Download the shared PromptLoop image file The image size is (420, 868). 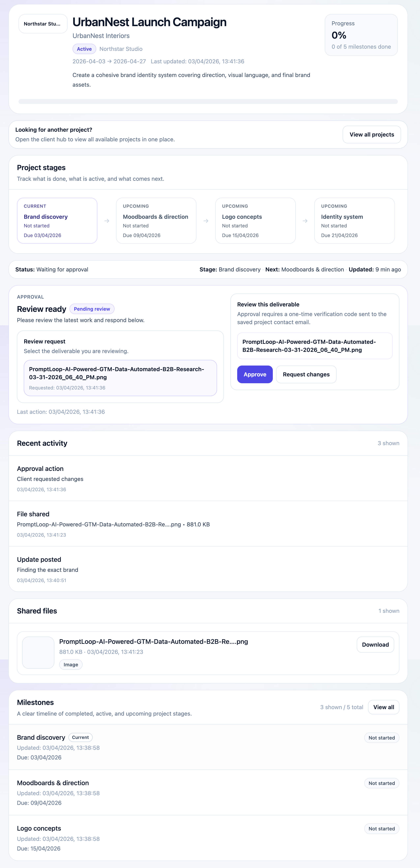point(375,645)
